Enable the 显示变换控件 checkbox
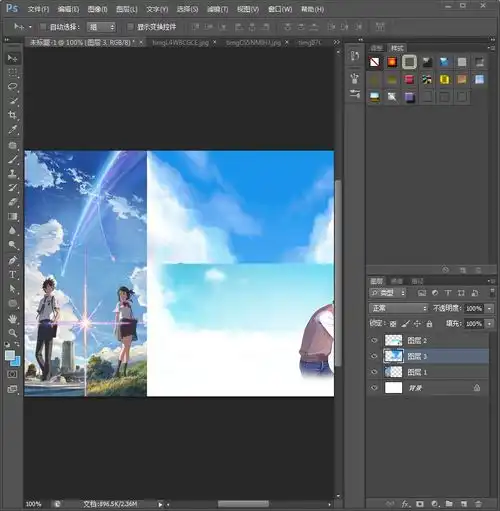 pos(131,27)
